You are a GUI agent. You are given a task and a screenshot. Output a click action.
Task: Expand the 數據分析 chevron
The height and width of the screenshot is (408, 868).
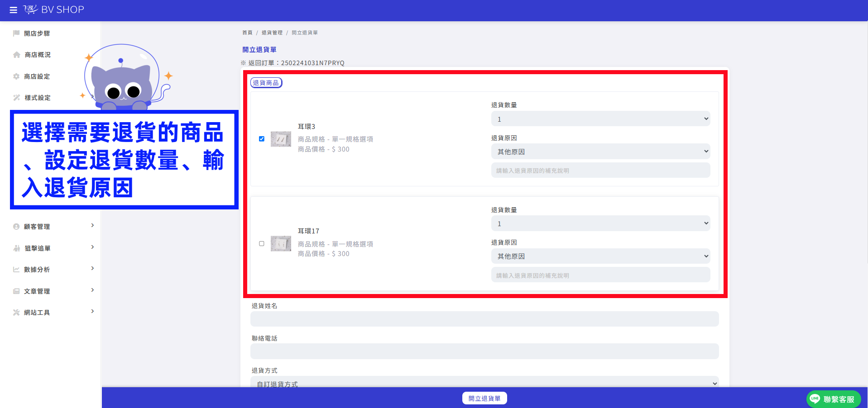92,268
